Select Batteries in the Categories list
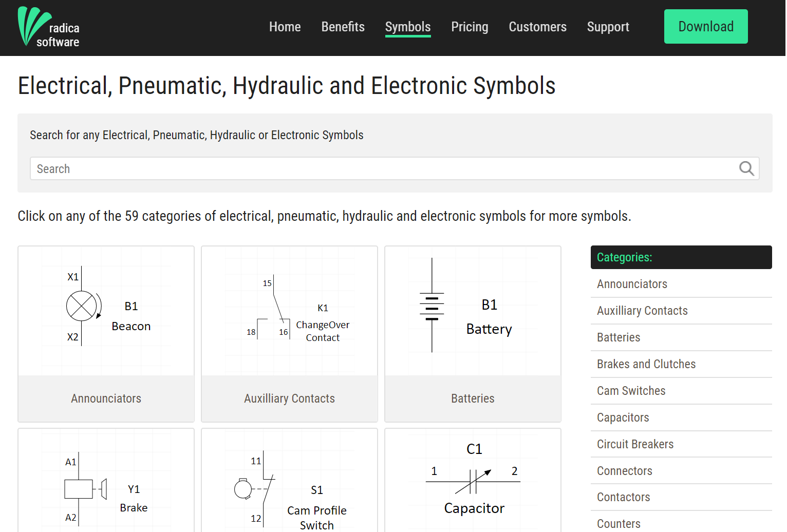The height and width of the screenshot is (532, 787). tap(681, 337)
